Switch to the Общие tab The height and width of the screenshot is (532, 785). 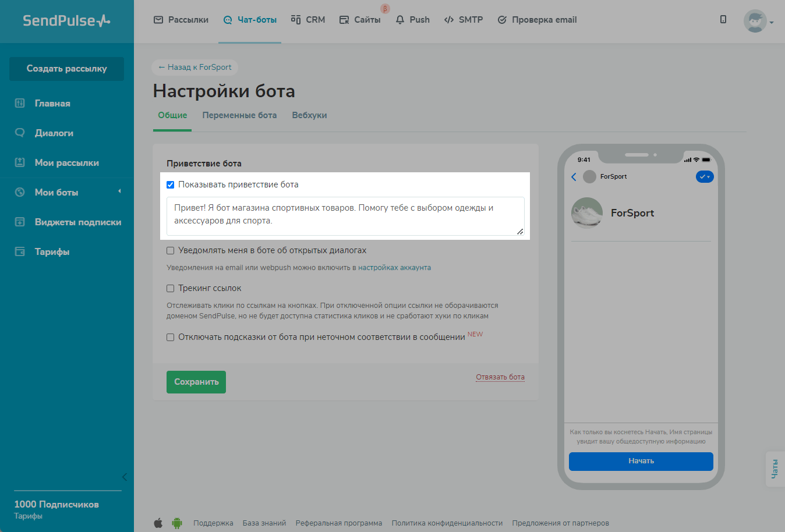172,115
